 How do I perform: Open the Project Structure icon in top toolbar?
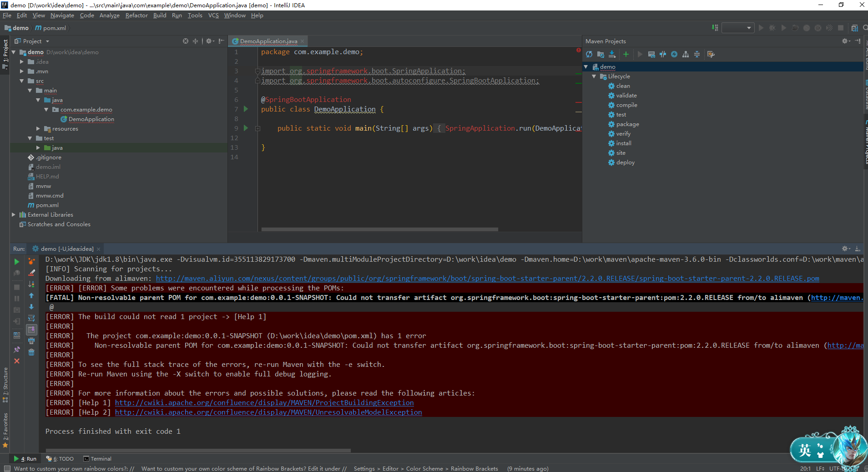click(x=854, y=28)
